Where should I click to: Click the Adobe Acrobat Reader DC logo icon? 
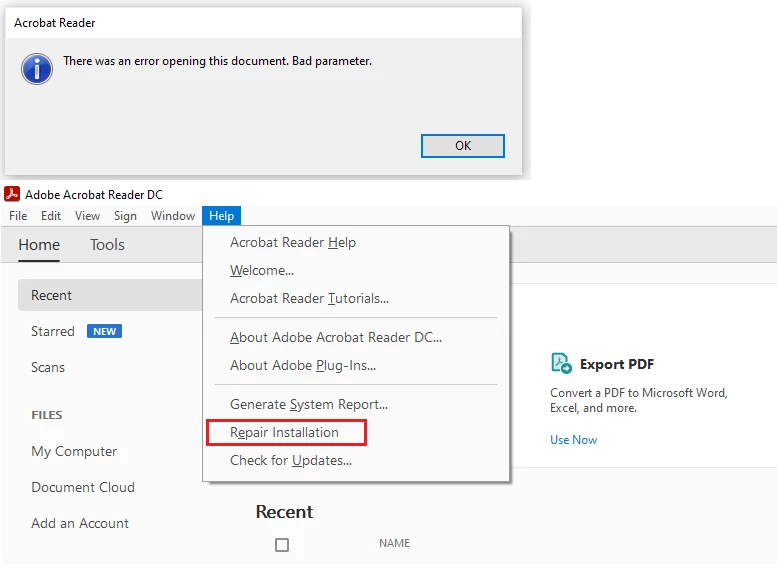[11, 194]
